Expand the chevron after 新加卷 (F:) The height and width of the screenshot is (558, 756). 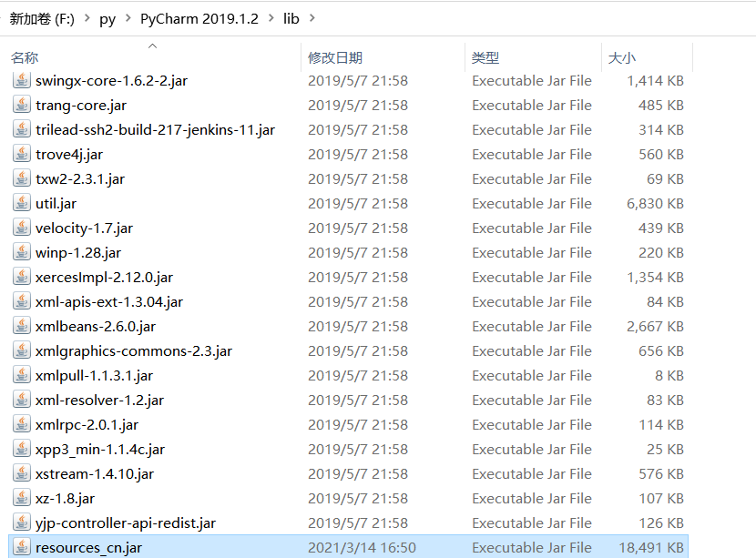(87, 18)
